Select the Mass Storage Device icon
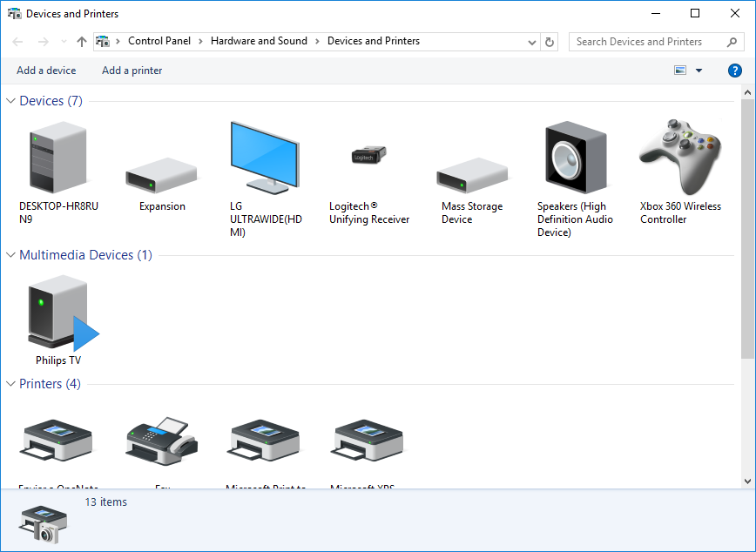This screenshot has width=756, height=552. pyautogui.click(x=471, y=175)
